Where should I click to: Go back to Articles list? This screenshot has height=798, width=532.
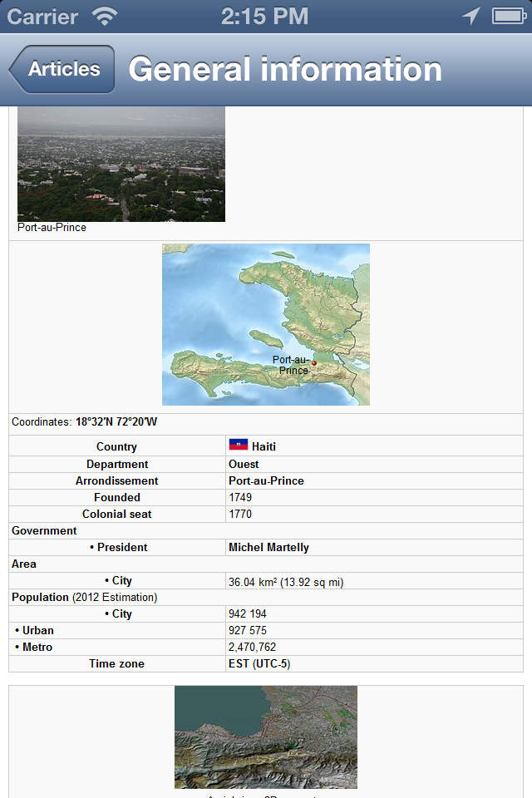tap(62, 69)
